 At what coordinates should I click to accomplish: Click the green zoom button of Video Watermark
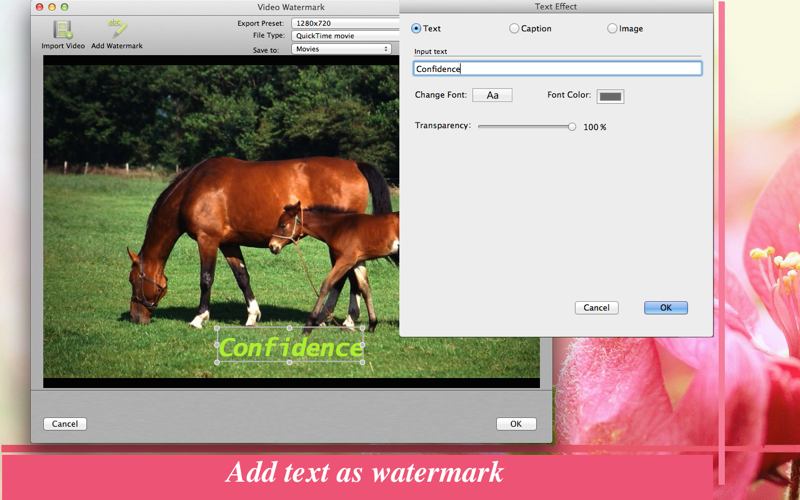(x=64, y=7)
